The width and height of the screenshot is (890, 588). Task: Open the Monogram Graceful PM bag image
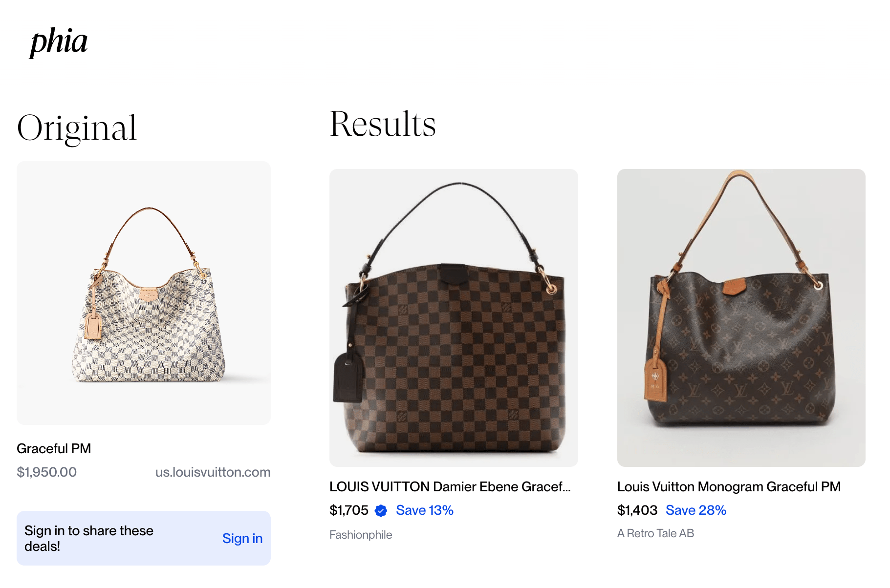pos(741,318)
